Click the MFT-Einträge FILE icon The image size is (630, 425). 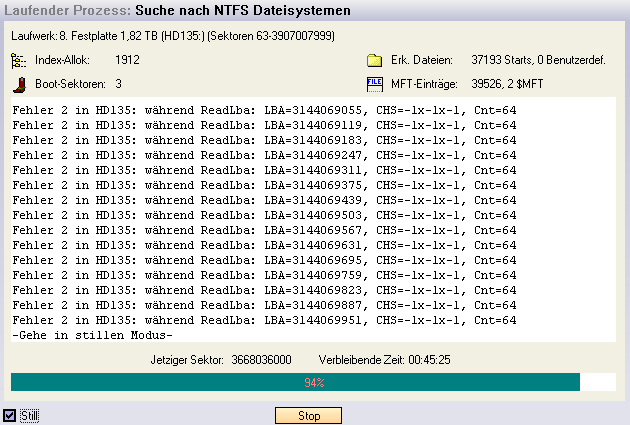[x=374, y=84]
